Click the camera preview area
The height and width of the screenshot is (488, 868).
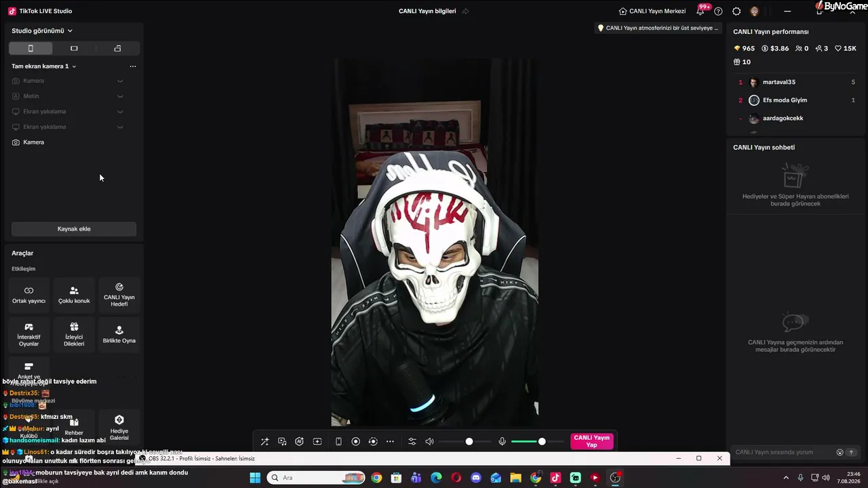435,242
